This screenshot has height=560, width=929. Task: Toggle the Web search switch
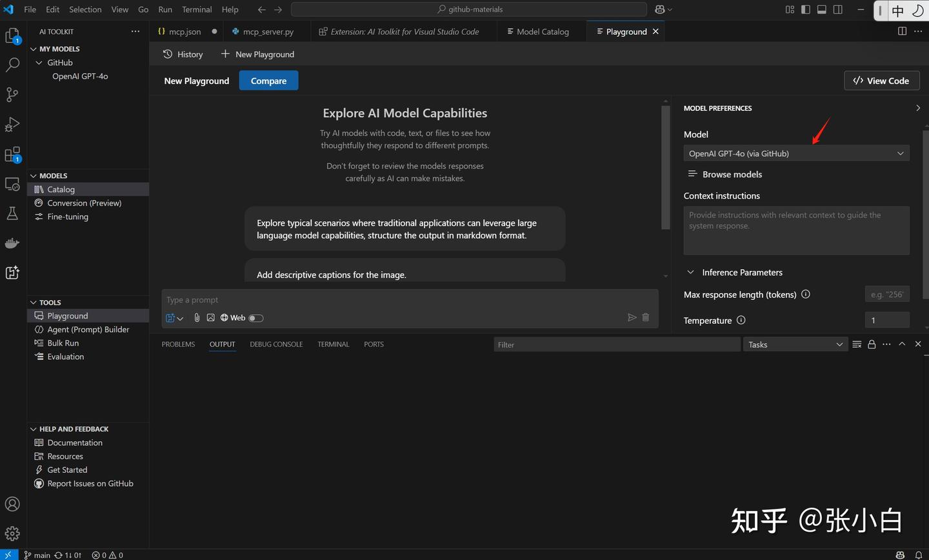pos(256,318)
